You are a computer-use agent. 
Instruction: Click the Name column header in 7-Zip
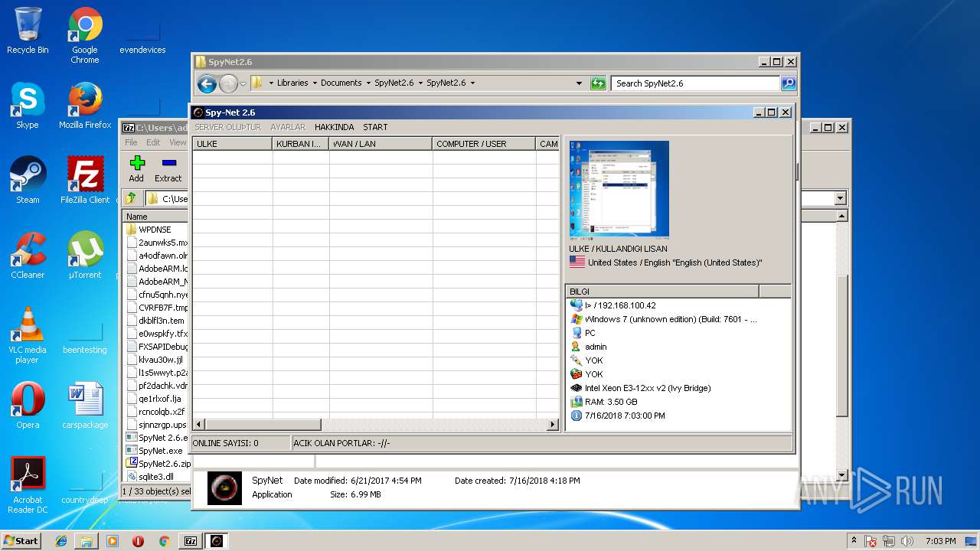click(x=156, y=217)
